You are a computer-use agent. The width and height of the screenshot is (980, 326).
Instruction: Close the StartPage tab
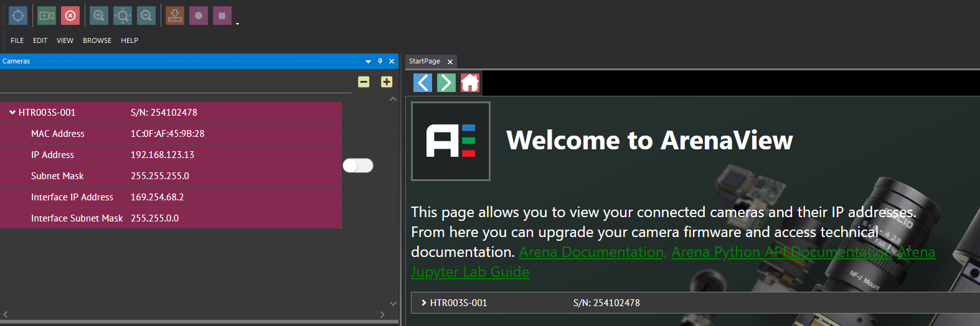click(450, 62)
